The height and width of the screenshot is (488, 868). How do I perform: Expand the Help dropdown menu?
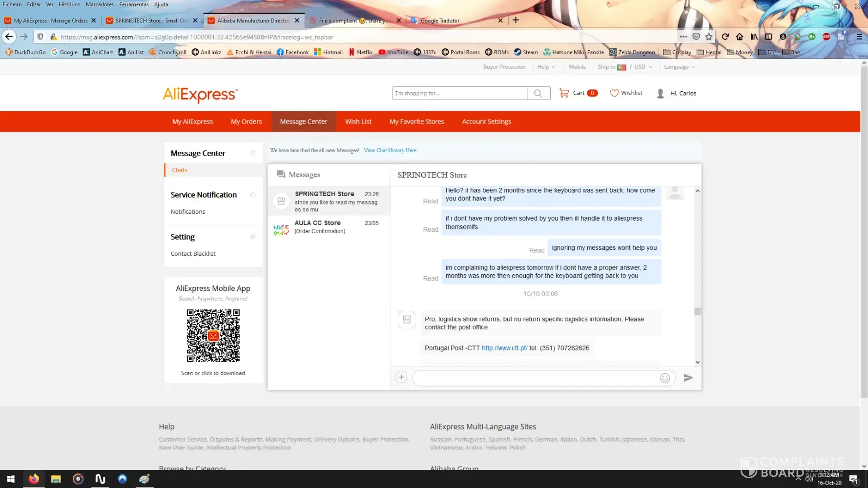546,67
